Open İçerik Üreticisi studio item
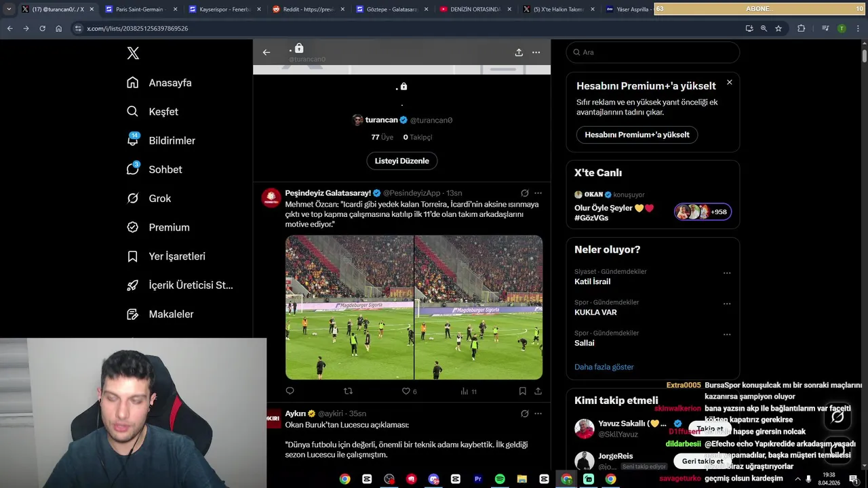This screenshot has height=488, width=868. 180,285
